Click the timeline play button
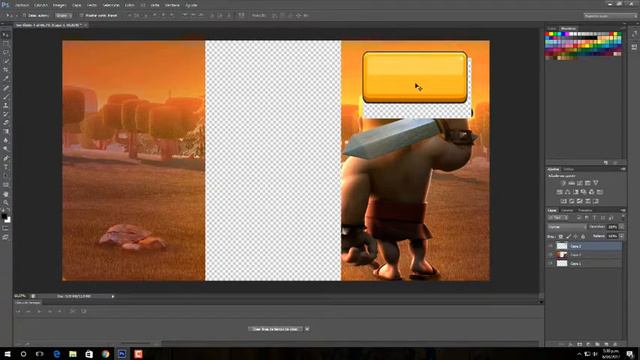This screenshot has width=640, height=360. 39,311
